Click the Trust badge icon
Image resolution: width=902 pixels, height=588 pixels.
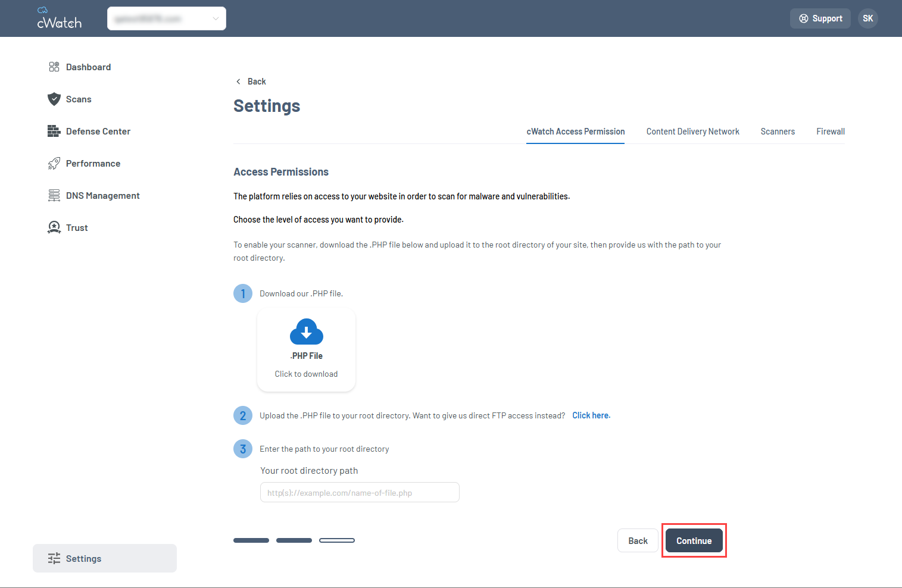[x=54, y=227]
